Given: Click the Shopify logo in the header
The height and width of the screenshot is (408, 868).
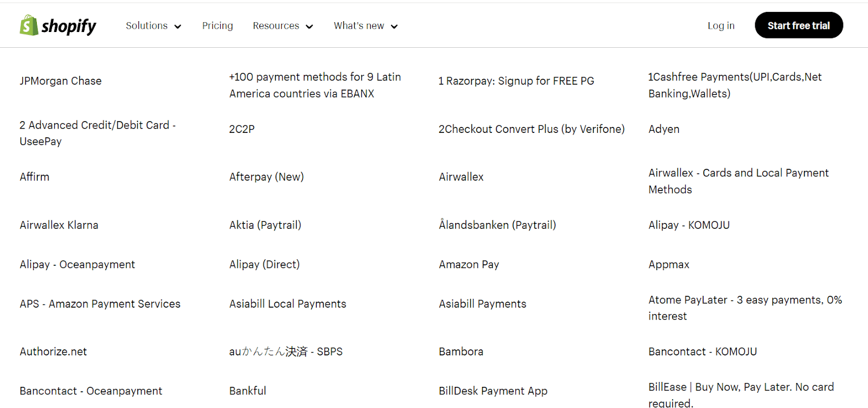Looking at the screenshot, I should click(x=58, y=25).
